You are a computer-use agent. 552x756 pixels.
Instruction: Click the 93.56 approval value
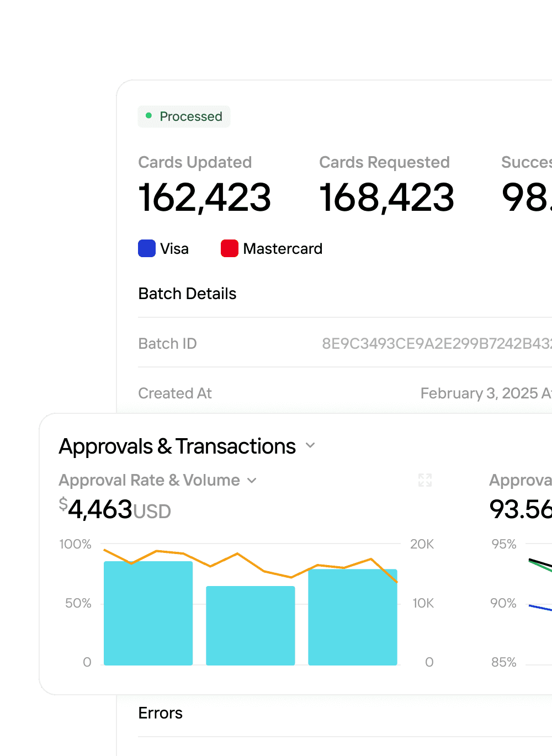tap(521, 509)
